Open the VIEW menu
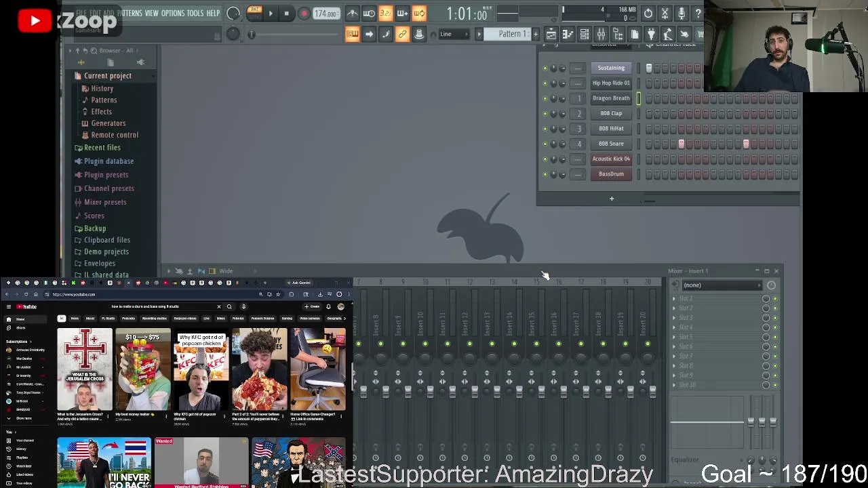 (151, 13)
